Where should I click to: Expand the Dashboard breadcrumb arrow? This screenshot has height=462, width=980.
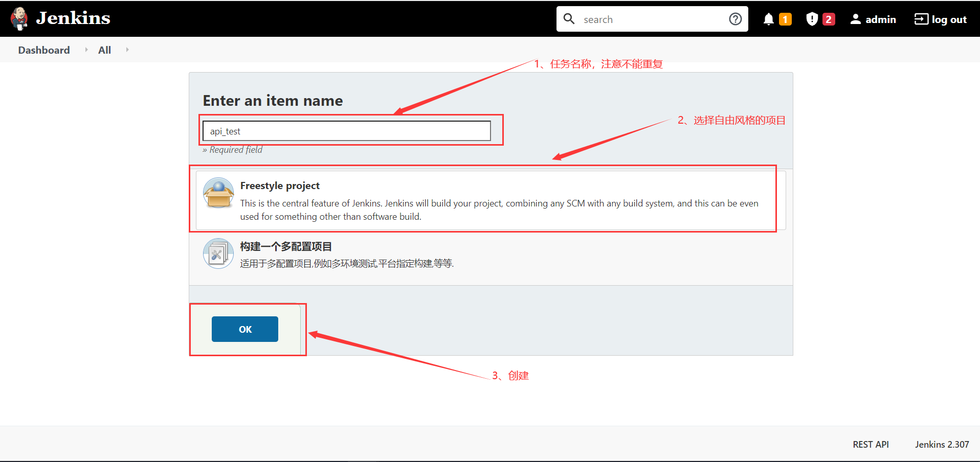tap(86, 50)
